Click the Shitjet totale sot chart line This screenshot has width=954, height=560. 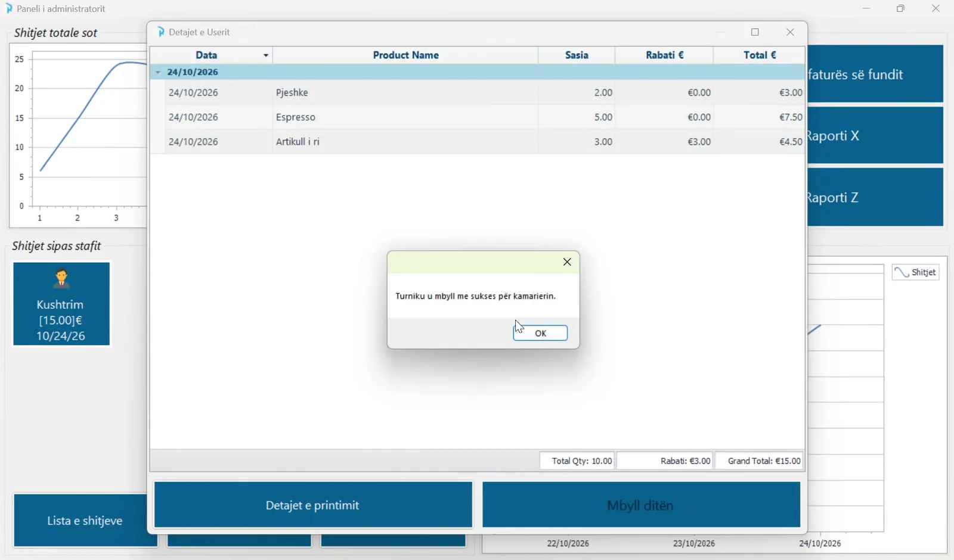78,119
